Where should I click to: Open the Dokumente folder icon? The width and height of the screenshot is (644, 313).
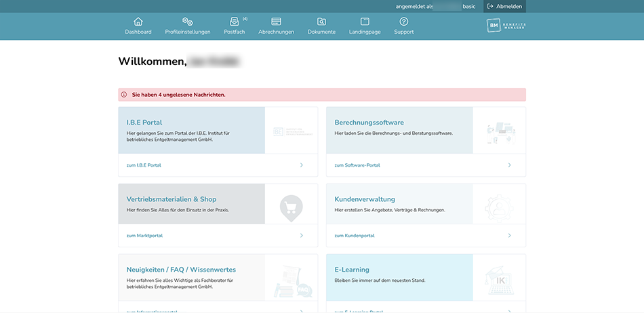pyautogui.click(x=321, y=22)
